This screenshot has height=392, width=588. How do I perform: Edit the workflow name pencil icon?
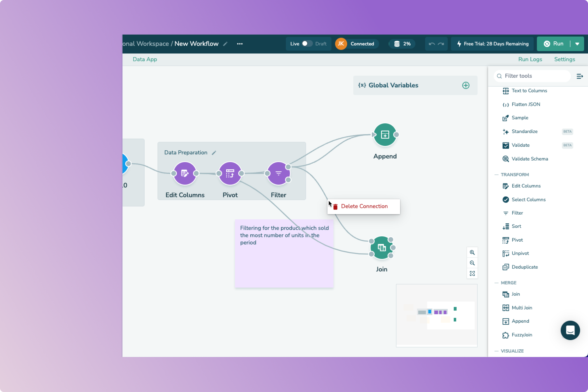(225, 44)
